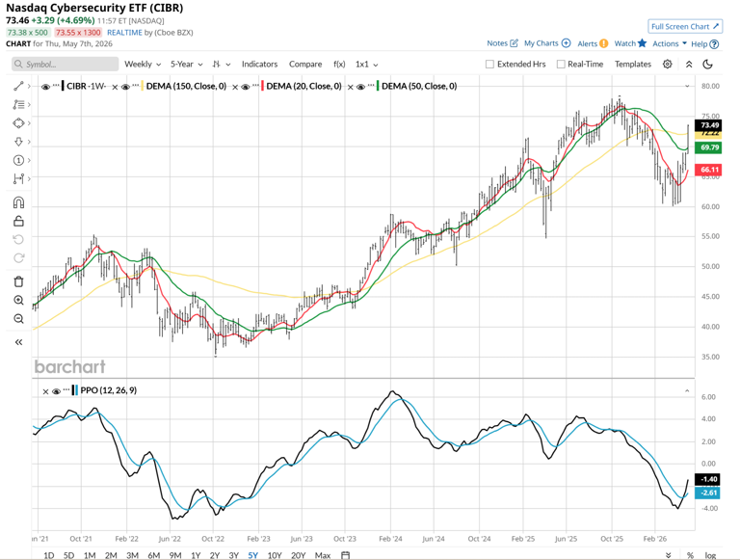This screenshot has width=740, height=560.
Task: Select the 1D range button
Action: [x=48, y=555]
